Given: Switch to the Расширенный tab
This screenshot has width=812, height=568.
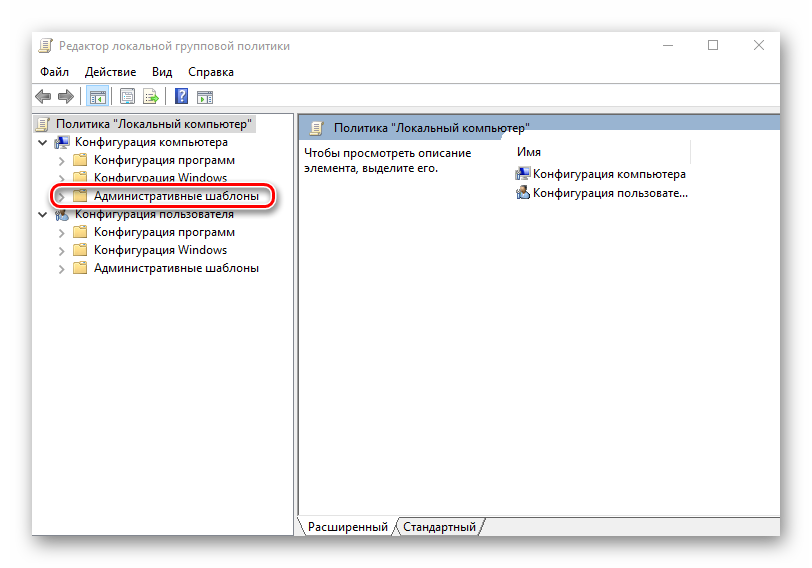Looking at the screenshot, I should tap(347, 526).
